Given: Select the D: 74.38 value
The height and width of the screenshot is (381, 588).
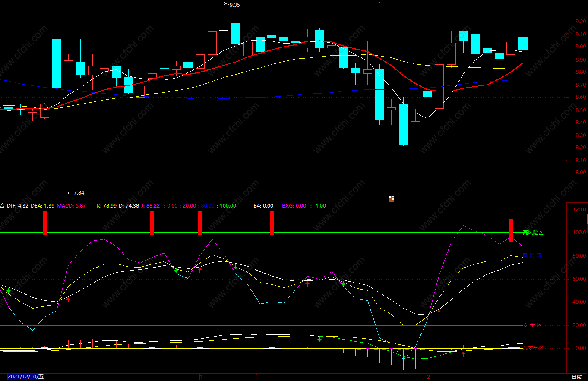Looking at the screenshot, I should click(x=129, y=206).
